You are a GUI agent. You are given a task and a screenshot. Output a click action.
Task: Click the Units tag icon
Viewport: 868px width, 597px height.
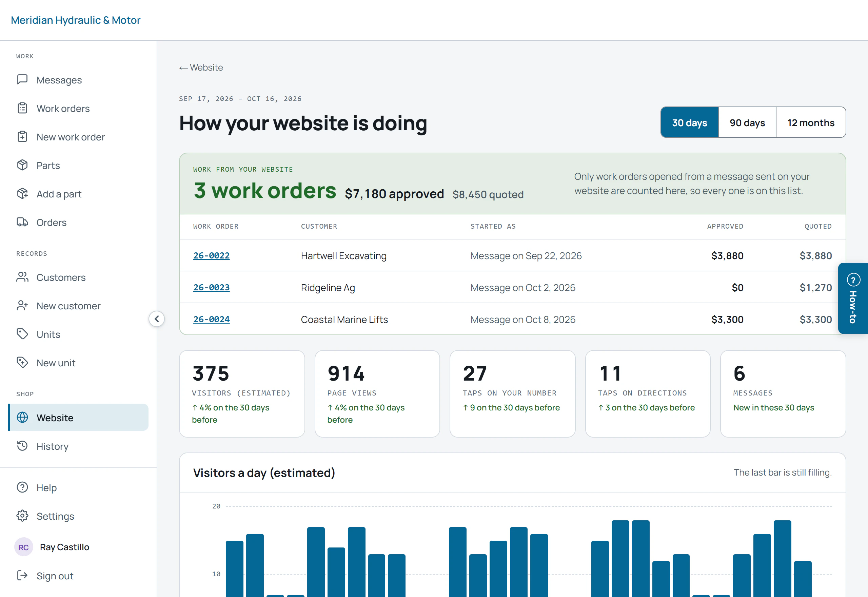(22, 334)
